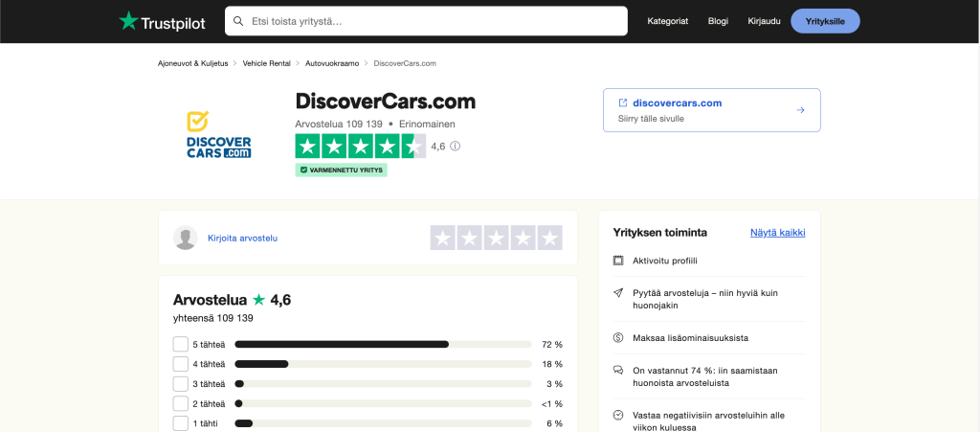Screen dimensions: 980x432
Task: Tick the 3 tähteä filter checkbox
Action: [x=181, y=384]
